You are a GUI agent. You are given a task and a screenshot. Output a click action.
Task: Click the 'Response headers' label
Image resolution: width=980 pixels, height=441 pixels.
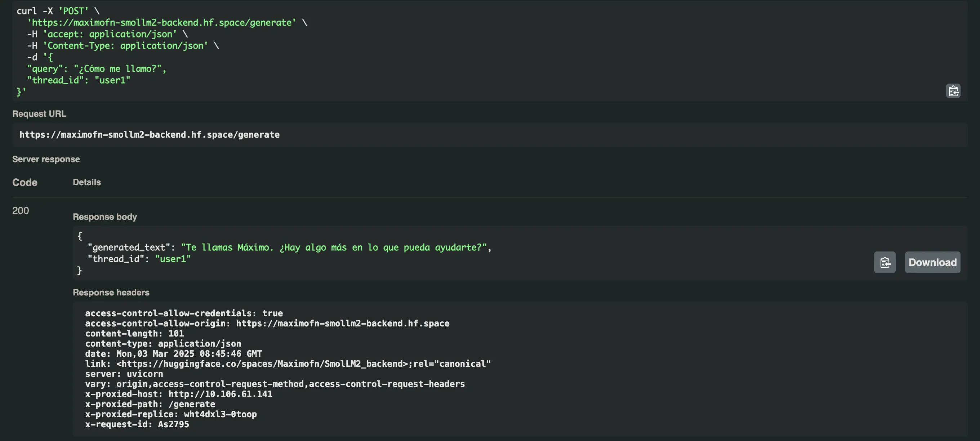pos(111,292)
